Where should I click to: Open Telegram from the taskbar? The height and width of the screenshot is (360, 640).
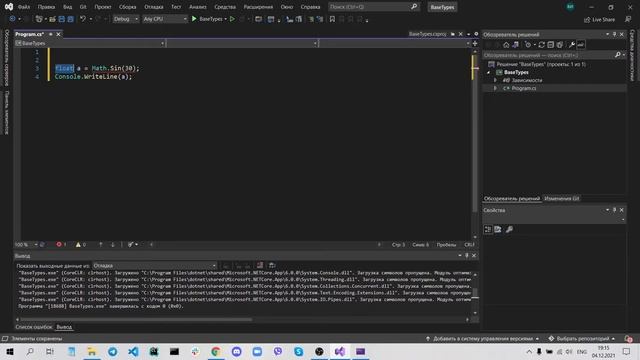pos(113,351)
